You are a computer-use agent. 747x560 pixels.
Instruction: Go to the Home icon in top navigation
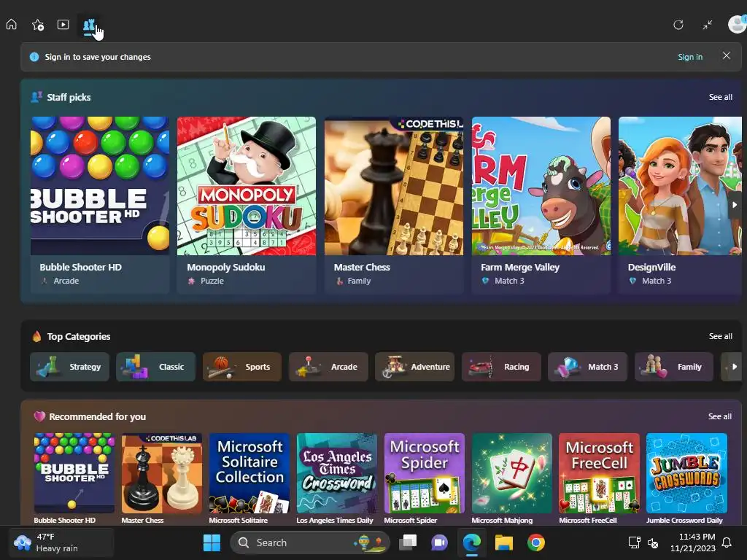click(12, 24)
